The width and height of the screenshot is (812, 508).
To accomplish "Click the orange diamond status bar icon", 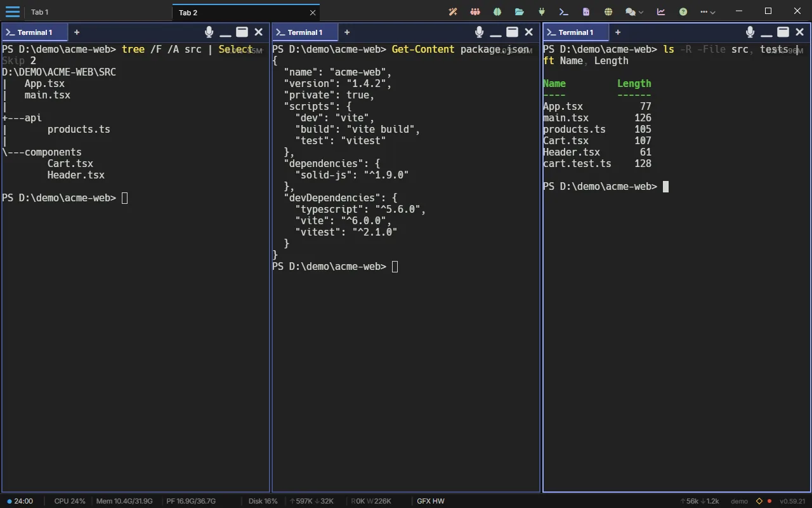I will point(759,501).
